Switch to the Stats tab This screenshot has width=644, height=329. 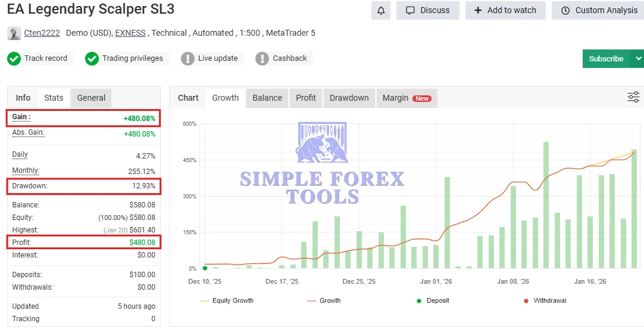coord(54,98)
